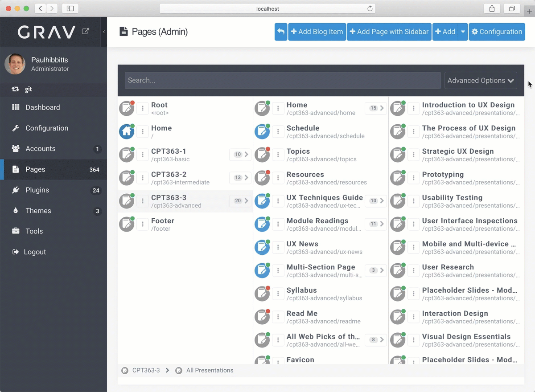Image resolution: width=535 pixels, height=392 pixels.
Task: Click Add Page with Sidebar button
Action: (x=389, y=32)
